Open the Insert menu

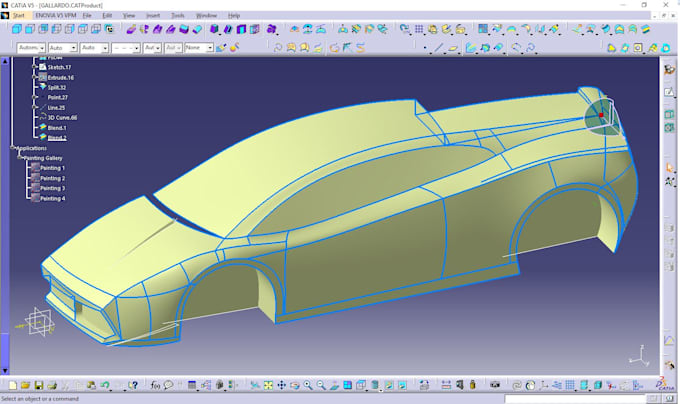tap(153, 16)
